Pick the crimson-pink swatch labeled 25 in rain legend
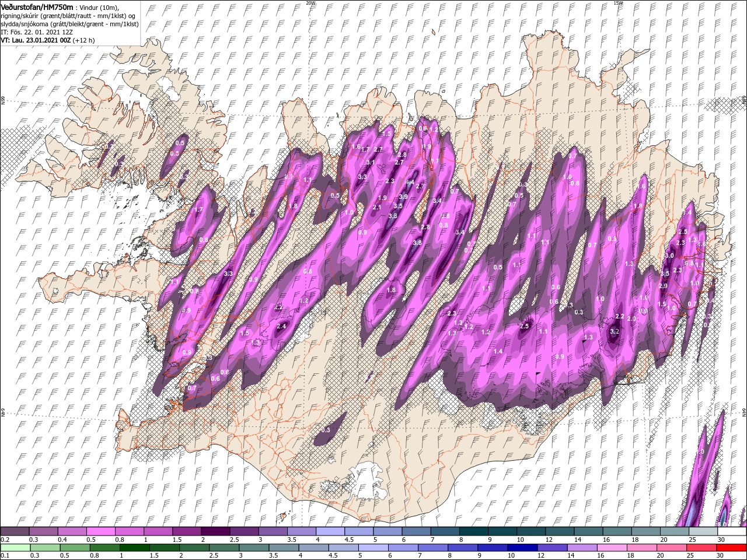Viewport: 747px width, 560px height. tap(700, 548)
